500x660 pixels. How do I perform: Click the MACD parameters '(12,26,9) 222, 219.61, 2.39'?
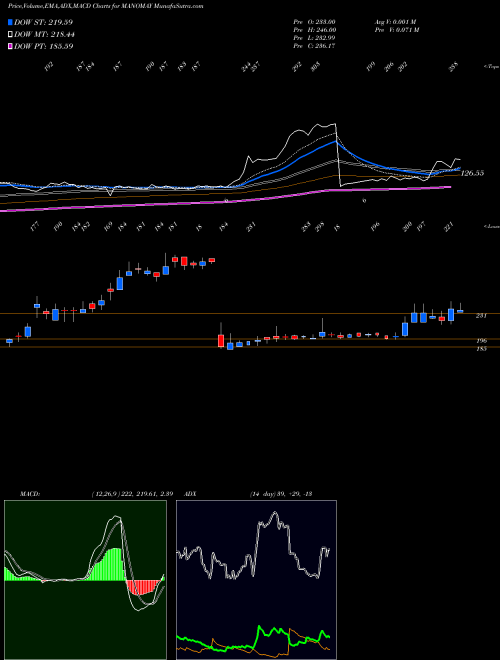[x=132, y=494]
